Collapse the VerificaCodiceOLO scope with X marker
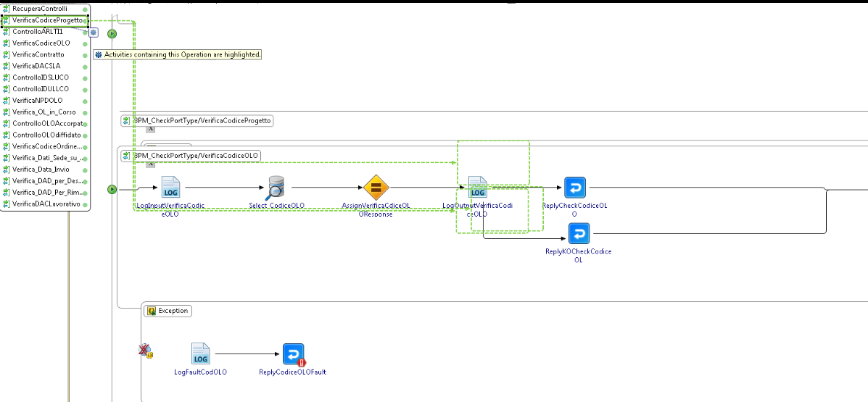This screenshot has width=868, height=402. tap(151, 164)
